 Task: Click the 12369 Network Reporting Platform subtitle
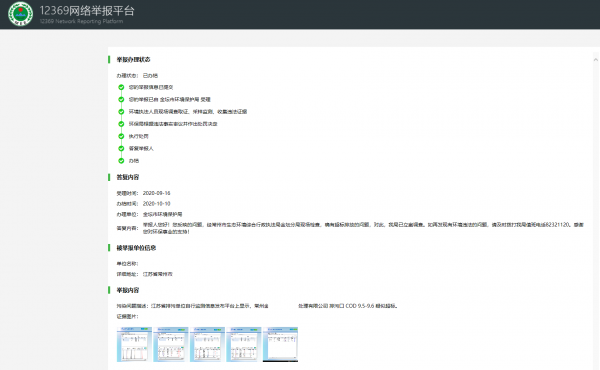pyautogui.click(x=82, y=21)
